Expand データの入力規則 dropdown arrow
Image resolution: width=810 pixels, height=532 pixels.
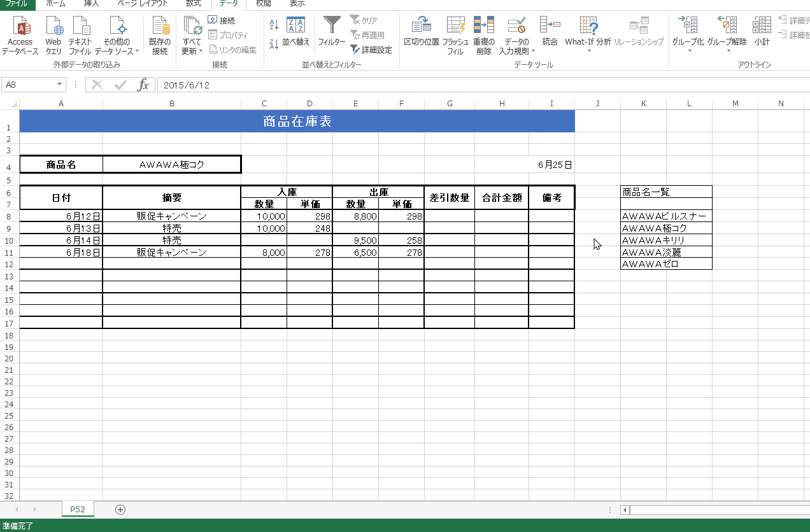pos(533,52)
